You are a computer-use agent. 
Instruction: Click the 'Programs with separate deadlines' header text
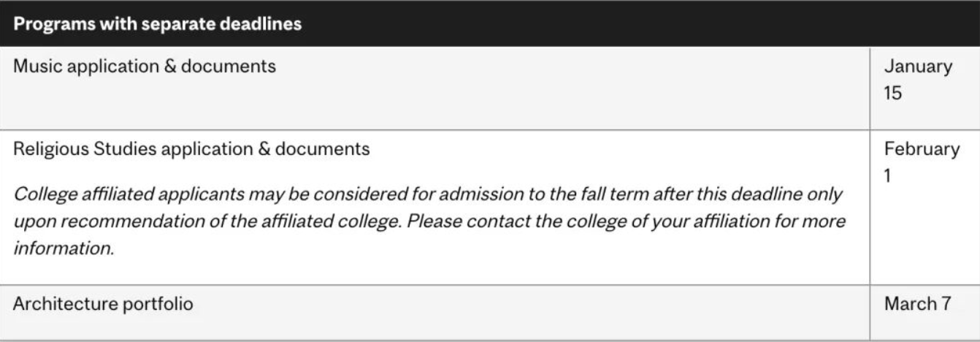tap(158, 23)
